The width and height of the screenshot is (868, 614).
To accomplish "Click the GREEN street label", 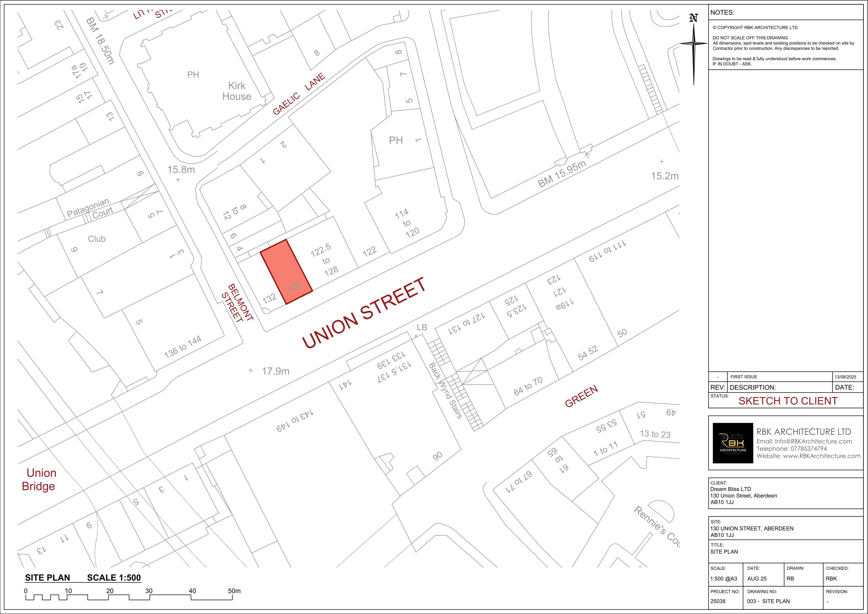I will tap(581, 396).
